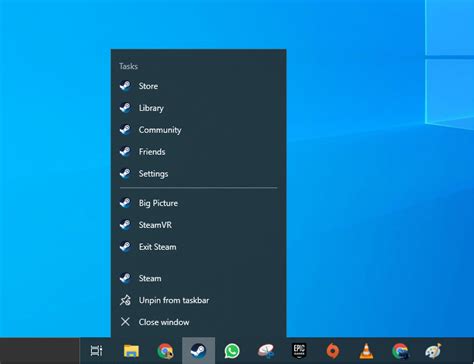474x364 pixels.
Task: Open WhatsApp from the taskbar
Action: coord(232,351)
